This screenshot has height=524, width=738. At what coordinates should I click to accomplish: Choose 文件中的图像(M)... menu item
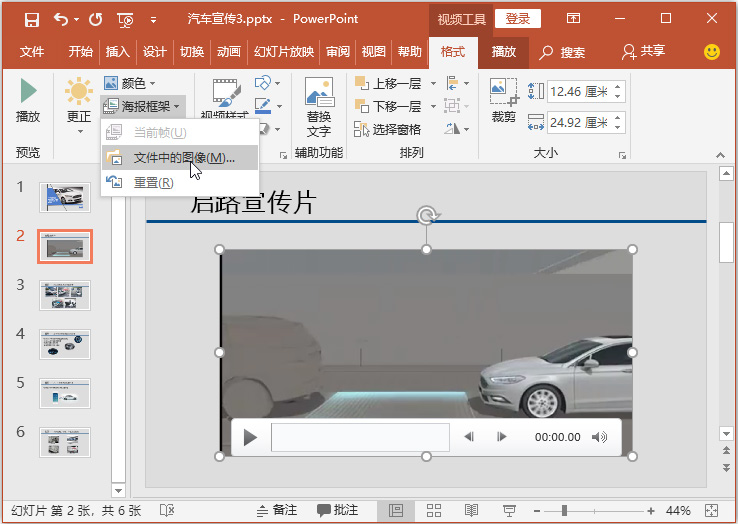click(x=180, y=158)
